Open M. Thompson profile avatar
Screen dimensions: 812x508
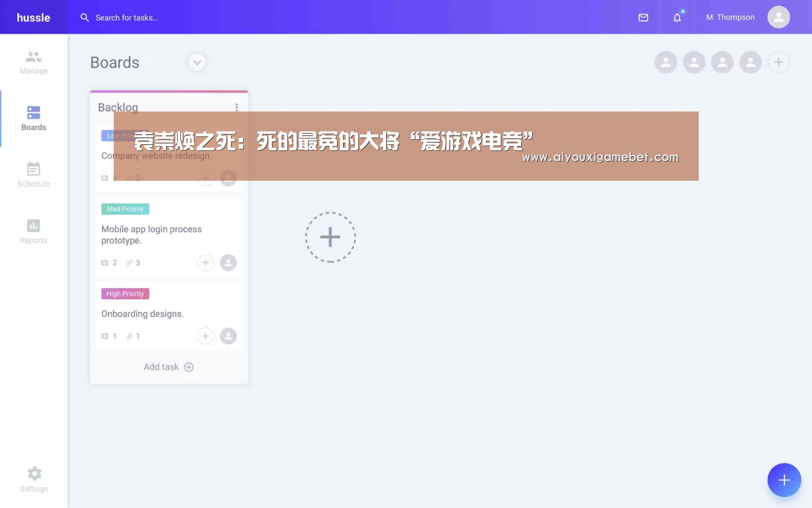click(779, 17)
